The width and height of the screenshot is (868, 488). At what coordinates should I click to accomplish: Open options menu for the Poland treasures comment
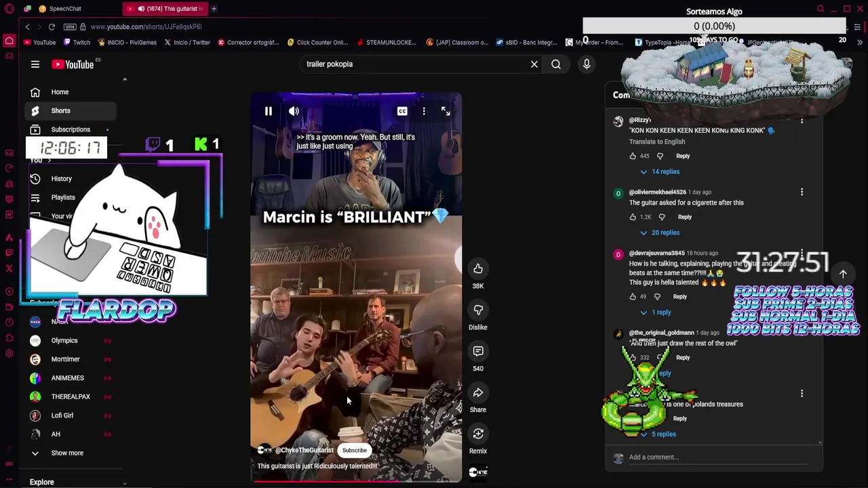coord(802,394)
